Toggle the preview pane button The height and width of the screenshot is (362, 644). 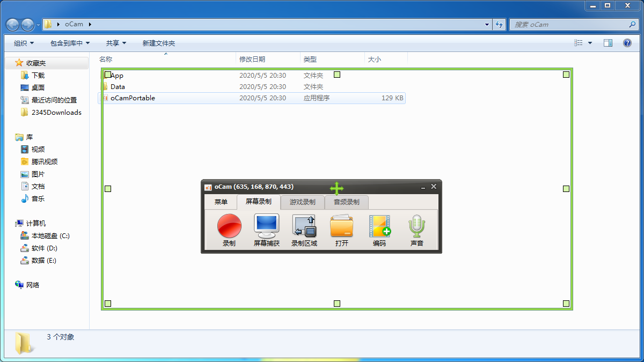pos(608,43)
